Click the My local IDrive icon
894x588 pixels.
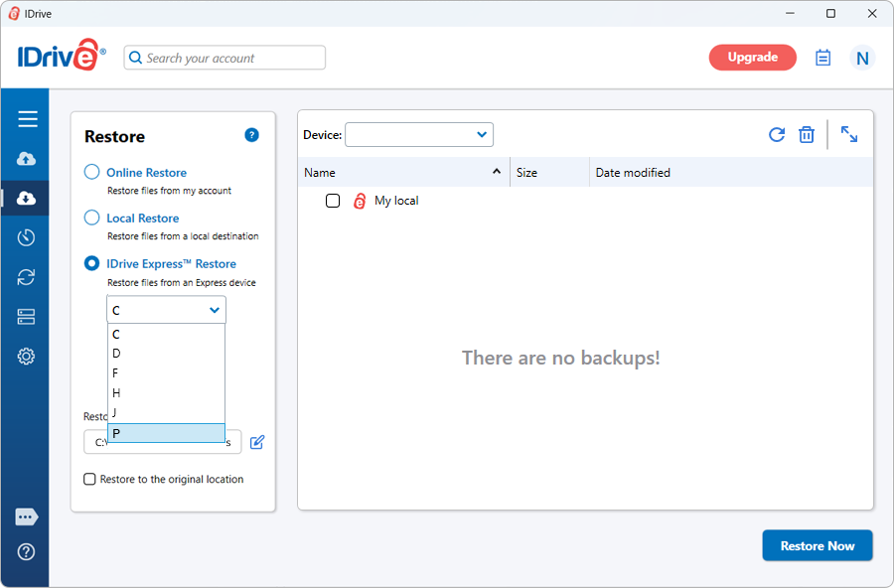[x=360, y=201]
